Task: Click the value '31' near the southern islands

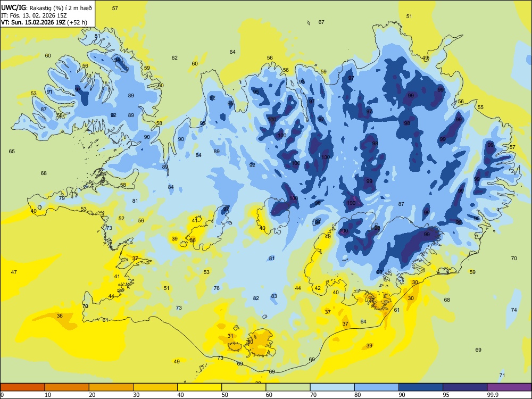Action: tap(230, 336)
